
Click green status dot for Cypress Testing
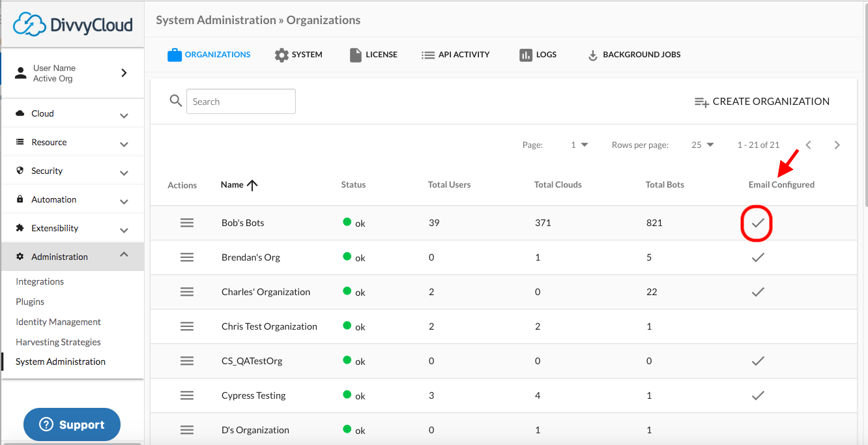pos(347,395)
